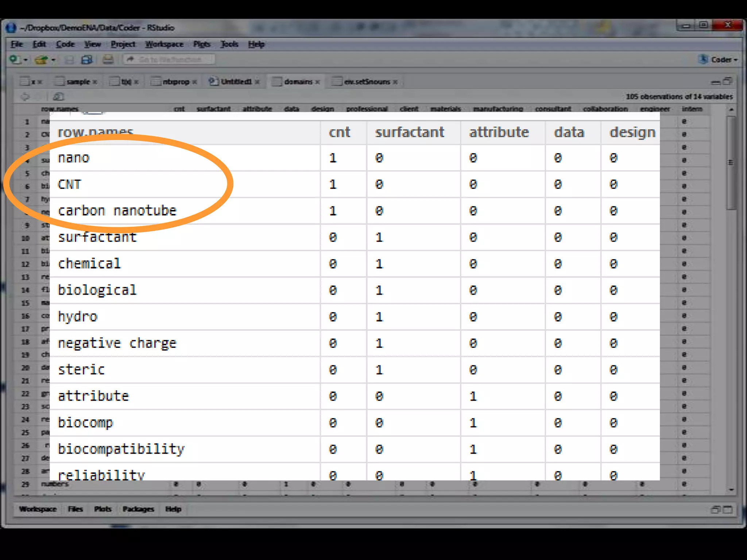Viewport: 747px width, 560px height.
Task: Open the Tools menu
Action: pos(229,44)
